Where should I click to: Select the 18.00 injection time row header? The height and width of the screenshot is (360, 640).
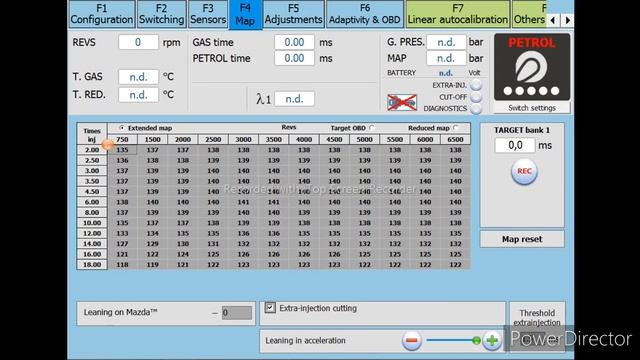(x=92, y=264)
